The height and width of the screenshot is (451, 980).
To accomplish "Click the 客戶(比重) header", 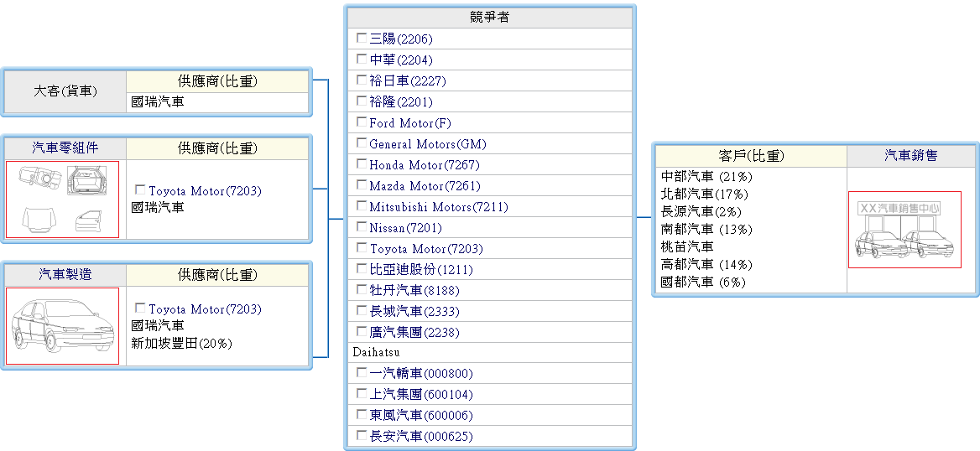I will tap(751, 156).
